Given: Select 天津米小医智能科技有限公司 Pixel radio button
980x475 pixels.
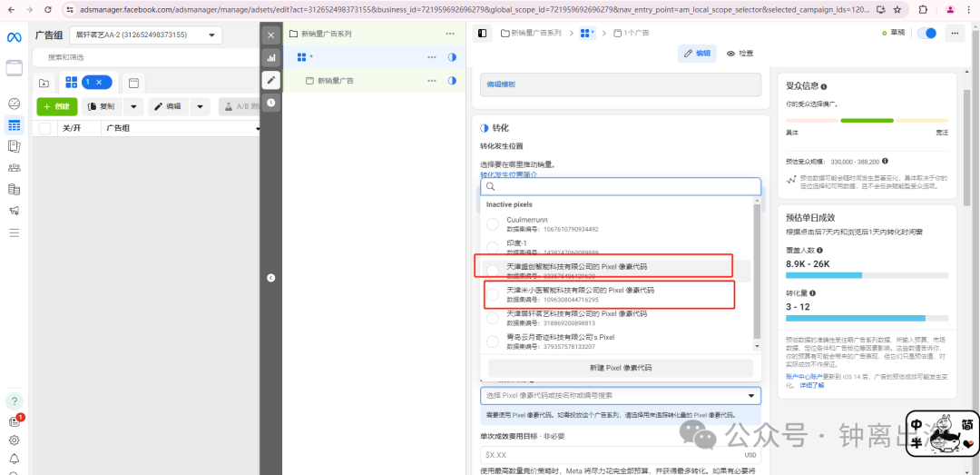Looking at the screenshot, I should click(x=493, y=295).
